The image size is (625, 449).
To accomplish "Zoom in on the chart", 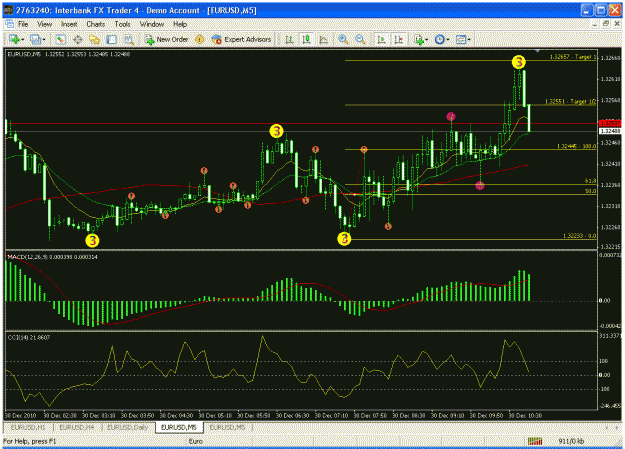I will coord(343,39).
